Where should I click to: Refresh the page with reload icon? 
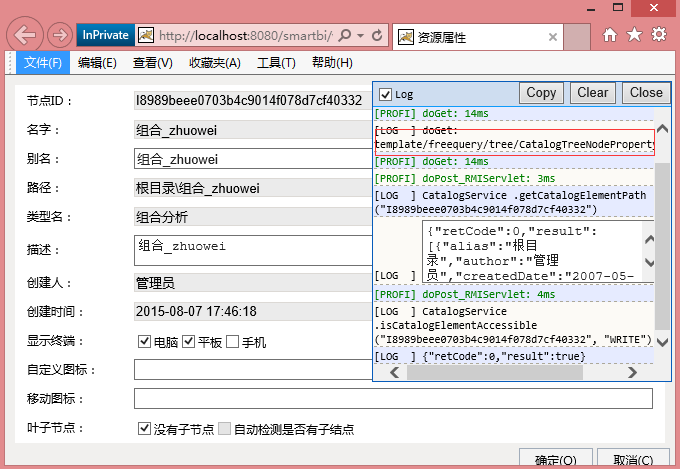[377, 35]
